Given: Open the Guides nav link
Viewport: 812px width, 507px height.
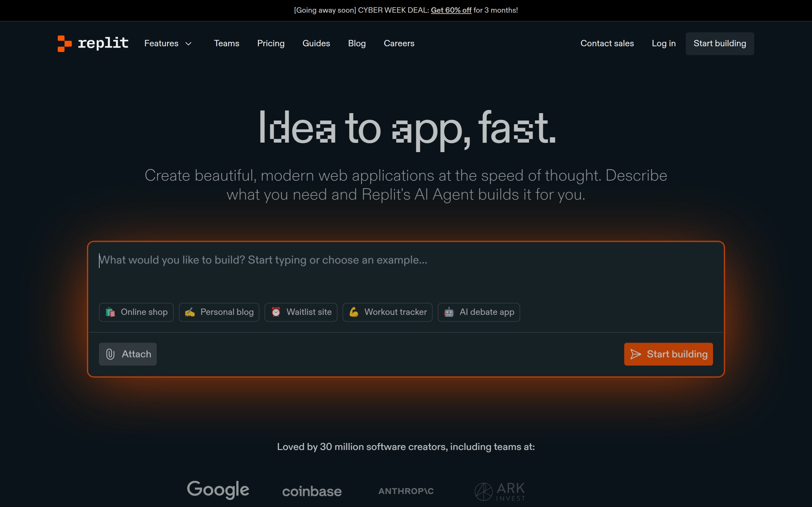Looking at the screenshot, I should point(316,44).
